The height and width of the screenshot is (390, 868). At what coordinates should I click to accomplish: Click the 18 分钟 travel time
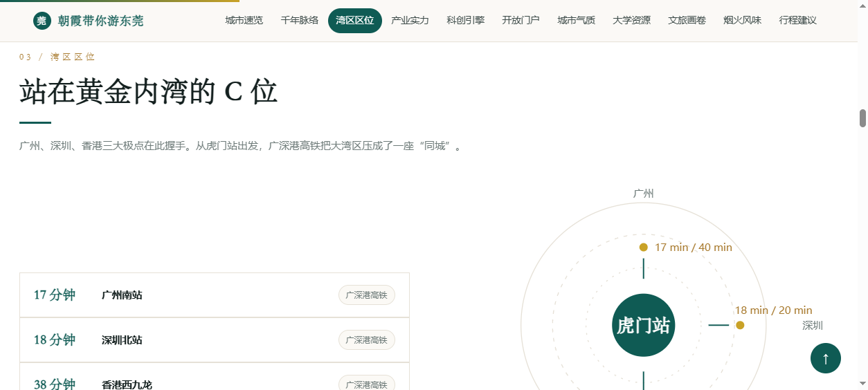click(55, 340)
